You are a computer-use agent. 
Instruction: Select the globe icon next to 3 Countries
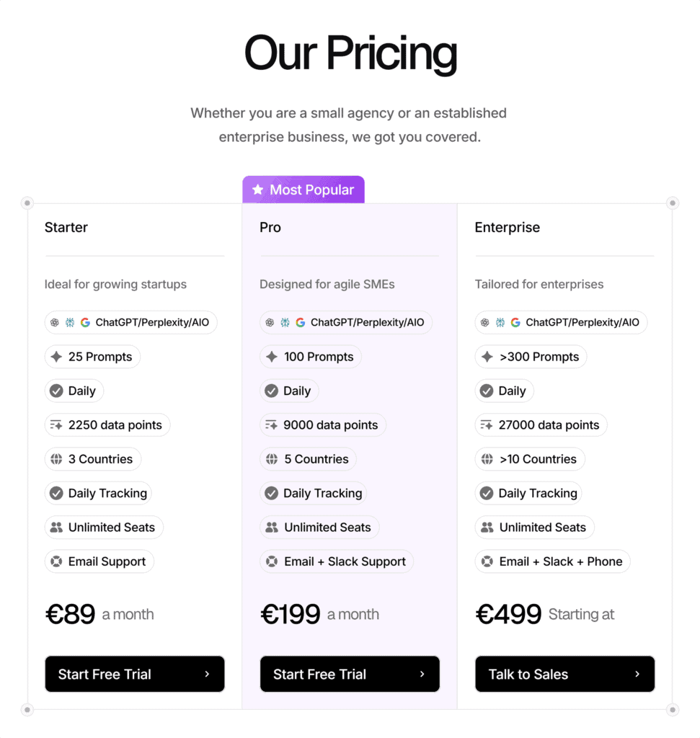click(x=55, y=459)
